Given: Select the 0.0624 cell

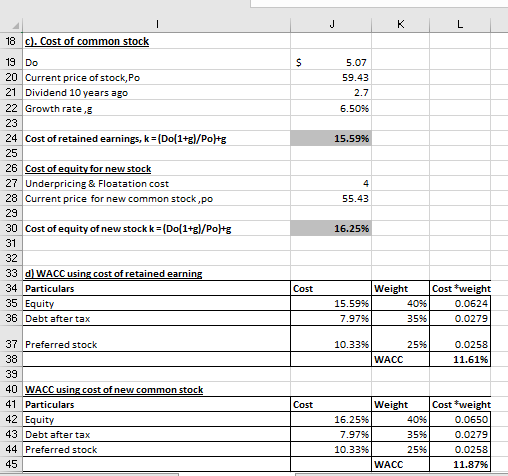Looking at the screenshot, I should 460,303.
